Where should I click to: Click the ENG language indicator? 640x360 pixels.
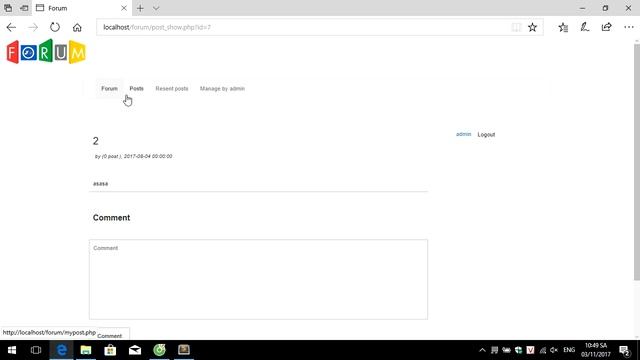click(x=569, y=350)
